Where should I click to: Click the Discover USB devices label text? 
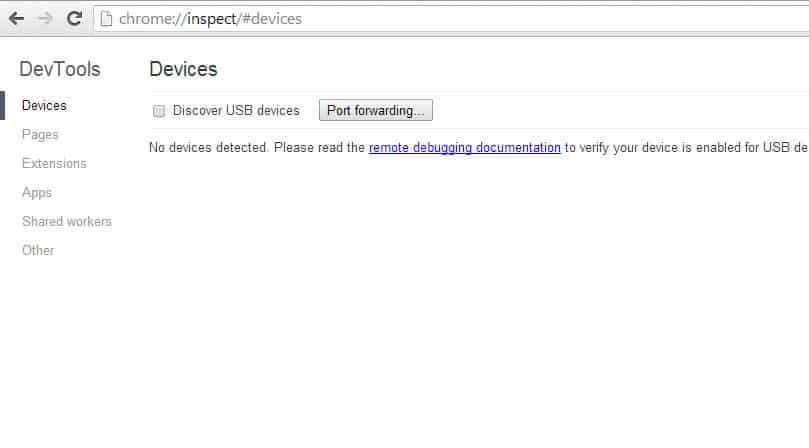tap(236, 110)
